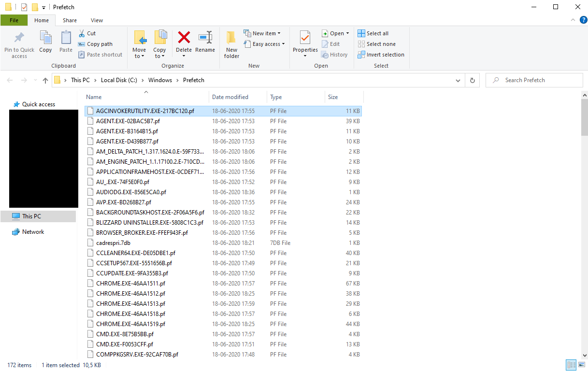Click Pin to Quick access icon
This screenshot has width=588, height=371.
click(x=19, y=38)
